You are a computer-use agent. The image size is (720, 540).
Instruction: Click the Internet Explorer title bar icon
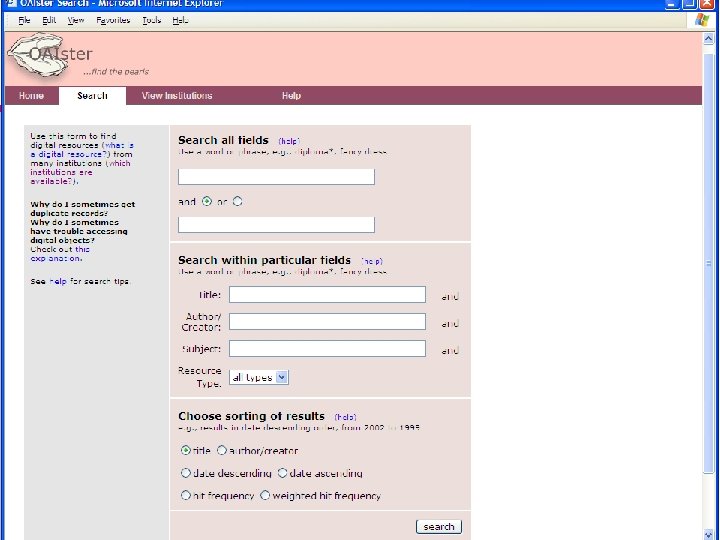pos(11,3)
